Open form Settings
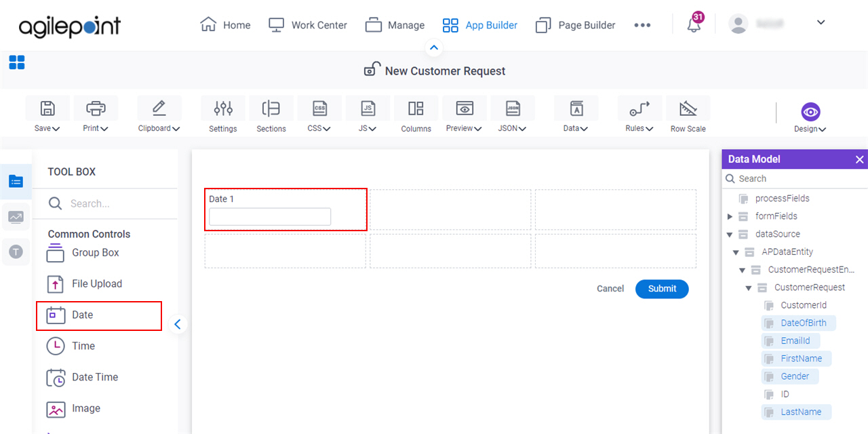Image resolution: width=868 pixels, height=434 pixels. [x=223, y=115]
